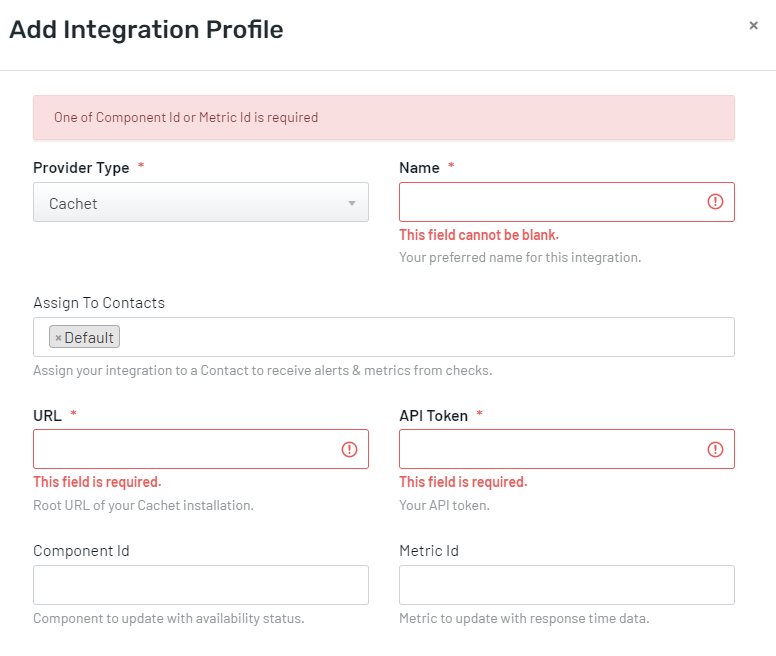
Task: Click the Add Integration Profile title
Action: 146,30
